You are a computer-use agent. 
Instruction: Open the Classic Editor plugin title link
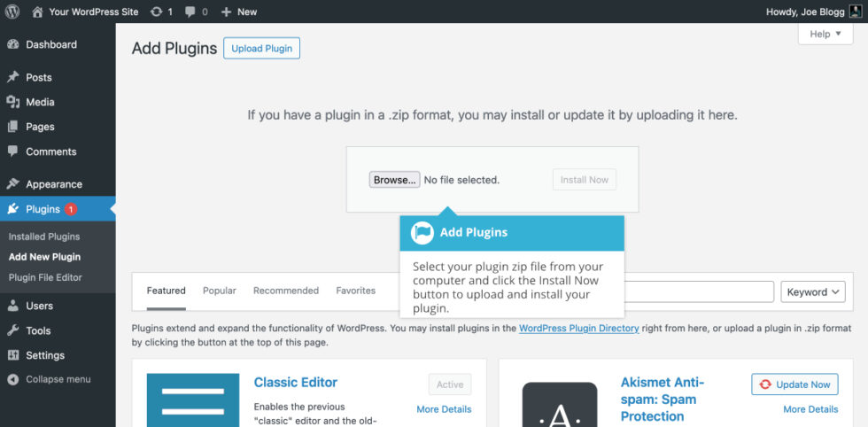(x=296, y=382)
